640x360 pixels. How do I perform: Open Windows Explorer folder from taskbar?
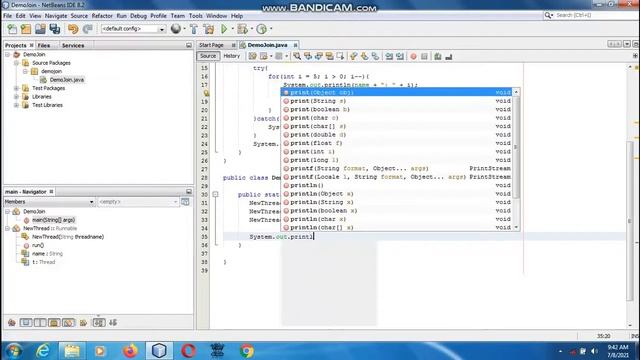pyautogui.click(x=72, y=351)
